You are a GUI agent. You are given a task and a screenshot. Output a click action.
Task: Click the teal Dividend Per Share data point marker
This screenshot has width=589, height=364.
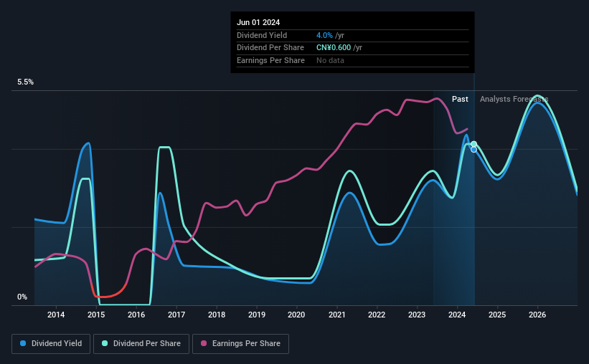(x=474, y=144)
